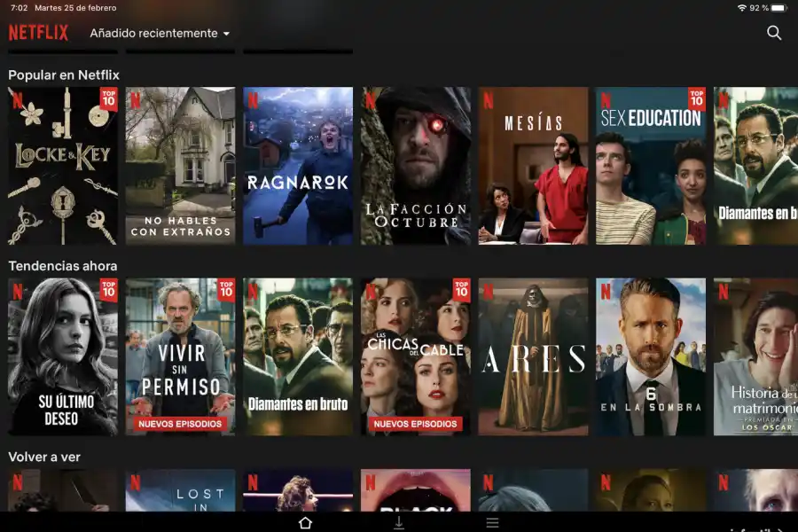This screenshot has height=532, width=798.
Task: Tap the Netflix logo in the top bar
Action: click(39, 32)
